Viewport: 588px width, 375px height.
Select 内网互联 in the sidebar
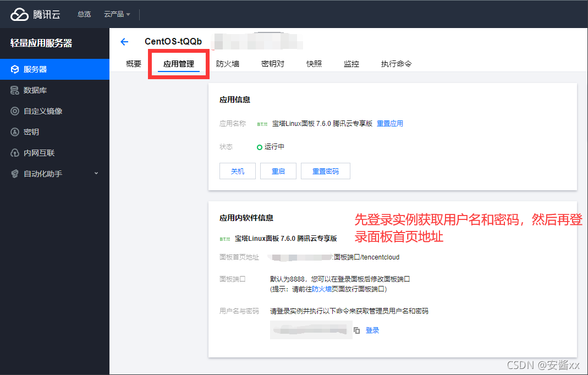55,153
